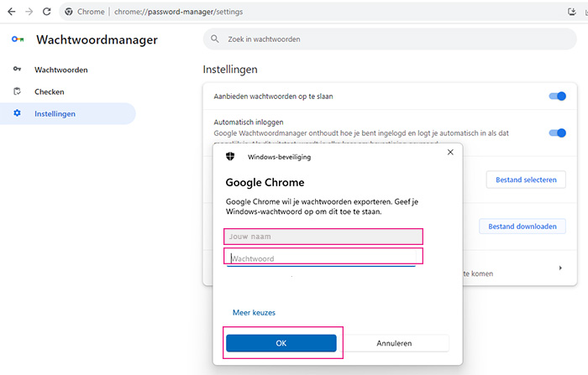The width and height of the screenshot is (588, 375).
Task: Click the clipboard icon beside Checken
Action: coord(17,91)
